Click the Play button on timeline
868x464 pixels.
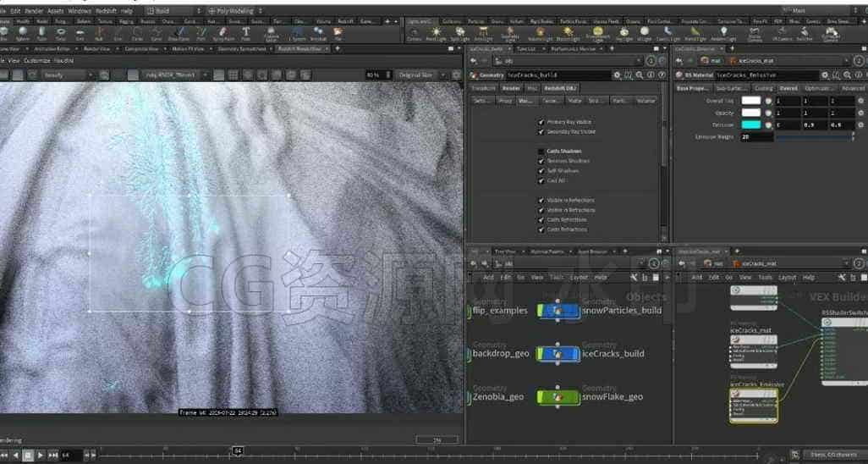tap(41, 456)
